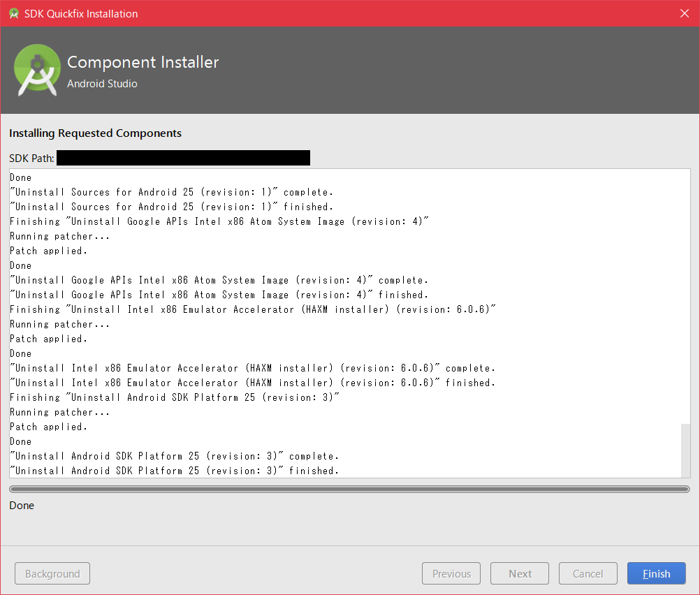Screen dimensions: 700x595
Task: Click the log output vertical scrollbar thumb
Action: (x=685, y=451)
